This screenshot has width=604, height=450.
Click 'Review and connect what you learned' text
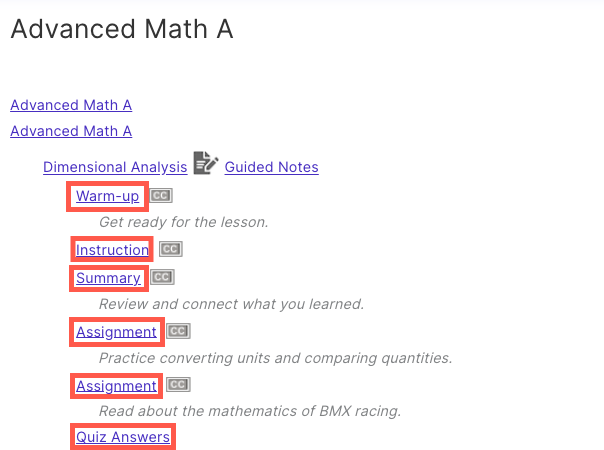point(232,304)
